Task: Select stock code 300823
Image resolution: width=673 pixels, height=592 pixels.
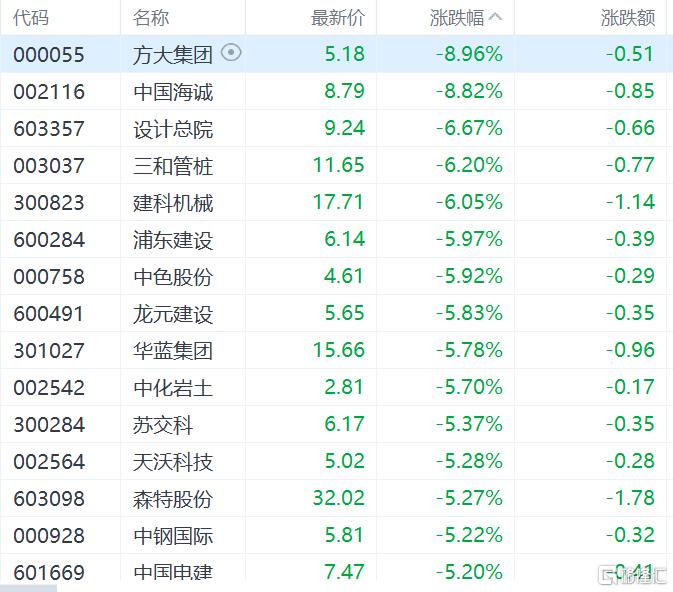Action: coord(49,202)
